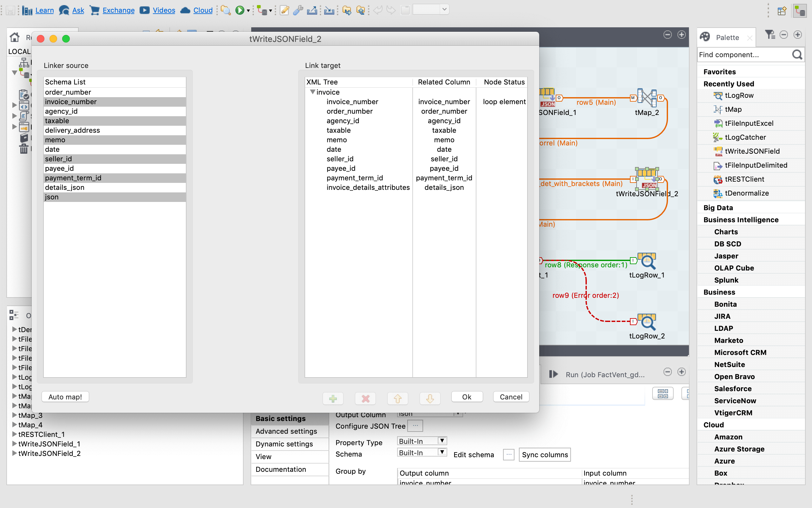Click the pencil edit toolbar icon
This screenshot has height=508, width=812.
(284, 10)
